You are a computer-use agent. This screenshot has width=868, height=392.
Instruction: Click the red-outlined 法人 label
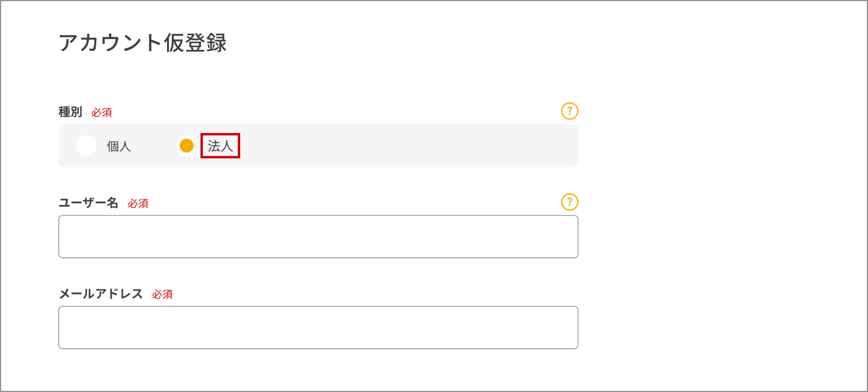click(x=220, y=146)
